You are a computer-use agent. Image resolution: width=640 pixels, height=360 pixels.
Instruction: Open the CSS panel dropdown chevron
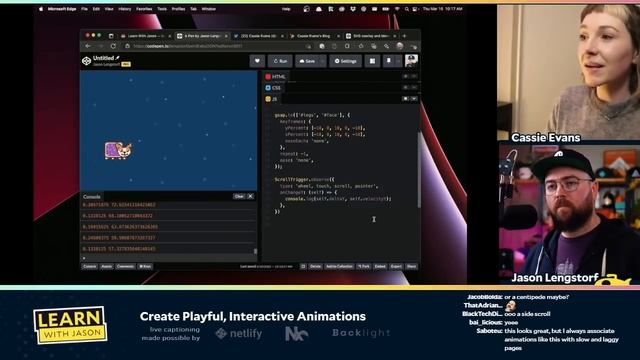(414, 87)
